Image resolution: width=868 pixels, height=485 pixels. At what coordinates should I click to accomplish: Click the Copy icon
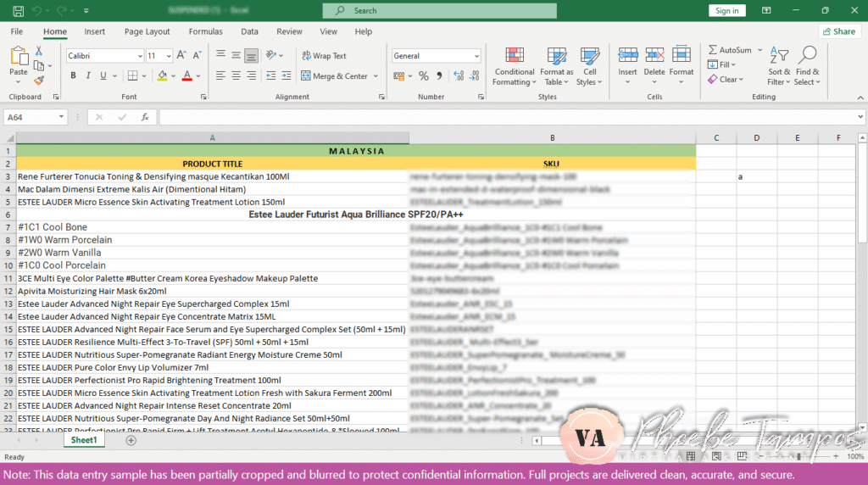coord(39,66)
